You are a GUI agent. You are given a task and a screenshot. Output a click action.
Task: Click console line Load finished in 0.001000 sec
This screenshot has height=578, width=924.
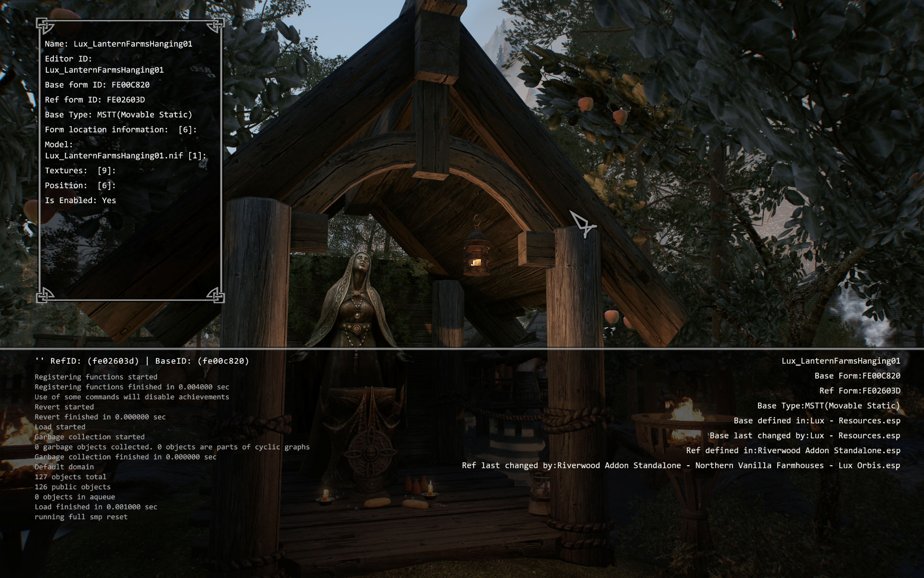(96, 507)
